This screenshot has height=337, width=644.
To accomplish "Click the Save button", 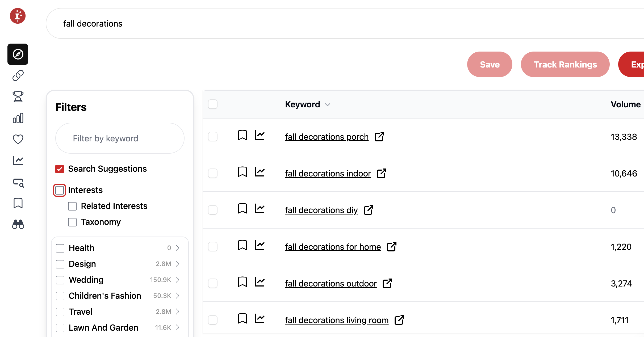I will 490,64.
